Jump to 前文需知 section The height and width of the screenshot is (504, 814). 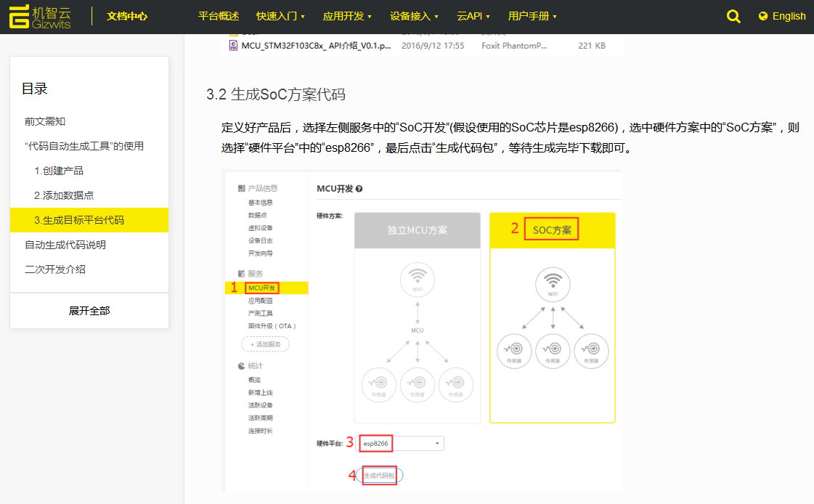(x=45, y=121)
